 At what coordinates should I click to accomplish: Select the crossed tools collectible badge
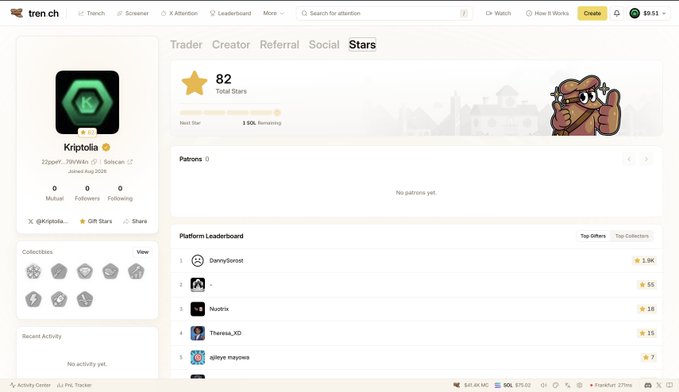(85, 299)
